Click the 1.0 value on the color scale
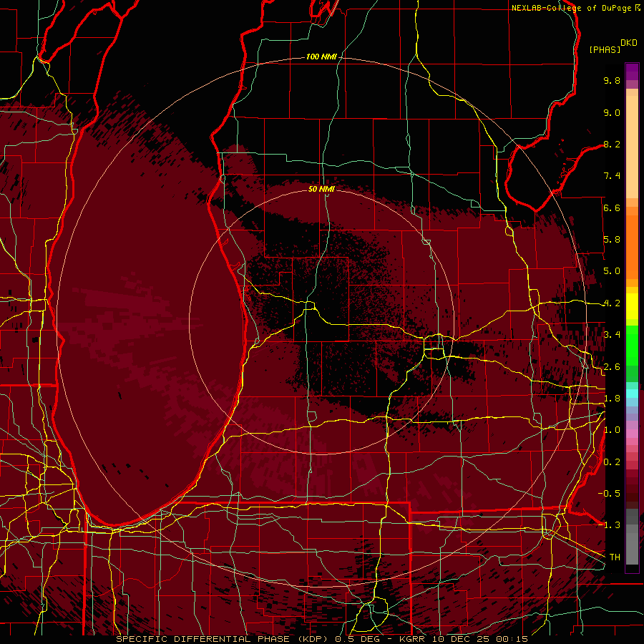Image resolution: width=644 pixels, height=644 pixels. click(612, 430)
